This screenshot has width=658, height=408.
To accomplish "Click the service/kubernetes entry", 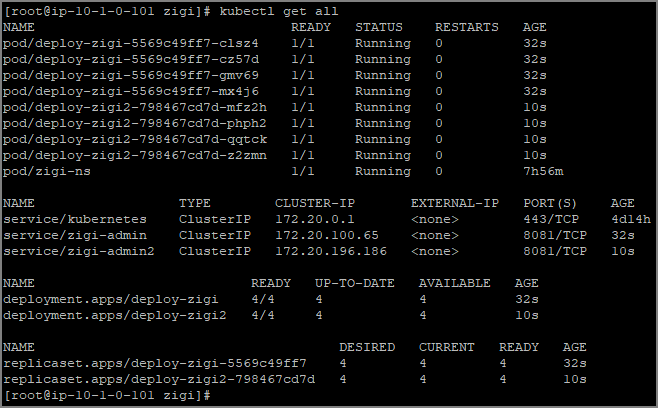I will [75, 219].
